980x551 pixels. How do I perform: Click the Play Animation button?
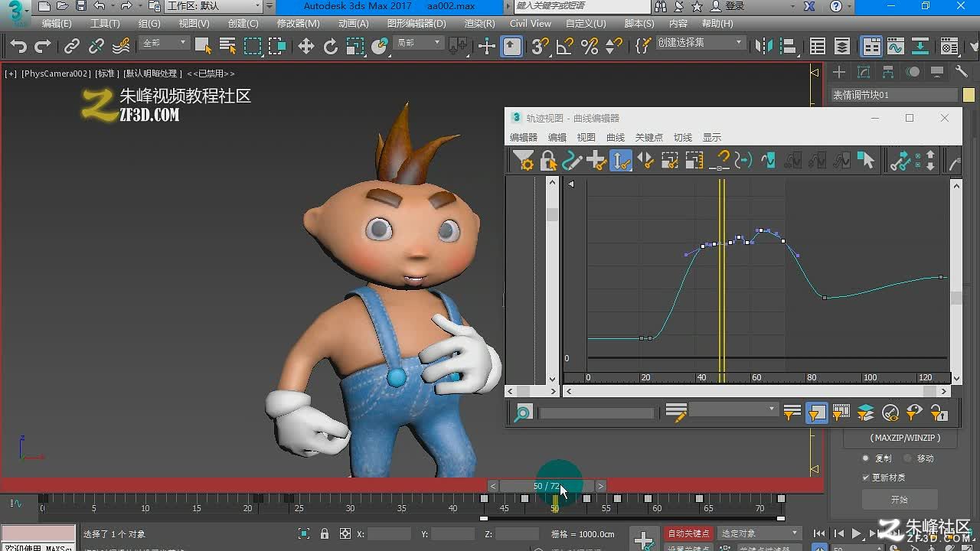click(857, 533)
